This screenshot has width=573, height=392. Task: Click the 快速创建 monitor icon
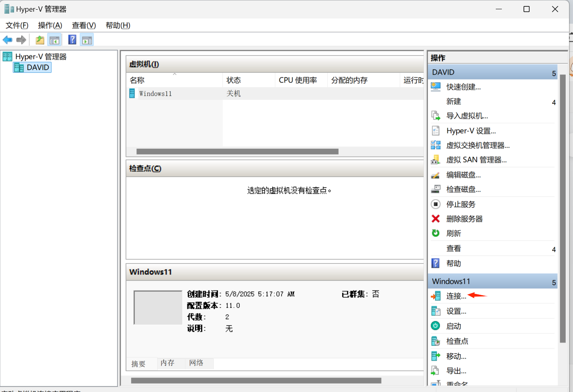(x=435, y=87)
